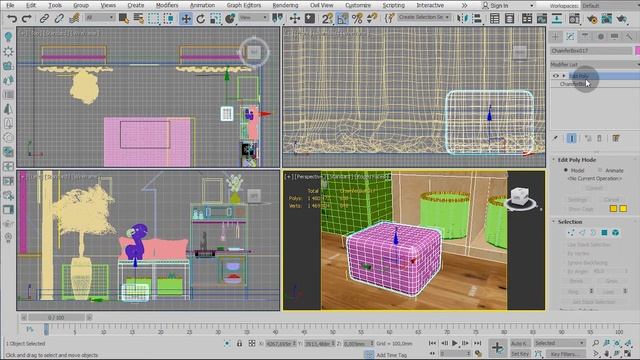The height and width of the screenshot is (360, 640).
Task: Click the Play Animation button
Action: click(455, 343)
